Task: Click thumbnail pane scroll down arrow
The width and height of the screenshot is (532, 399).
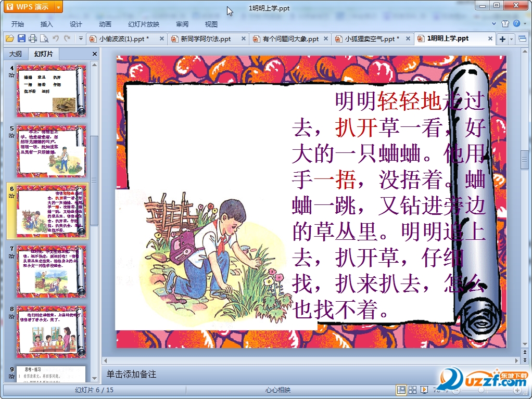Action: click(x=95, y=378)
